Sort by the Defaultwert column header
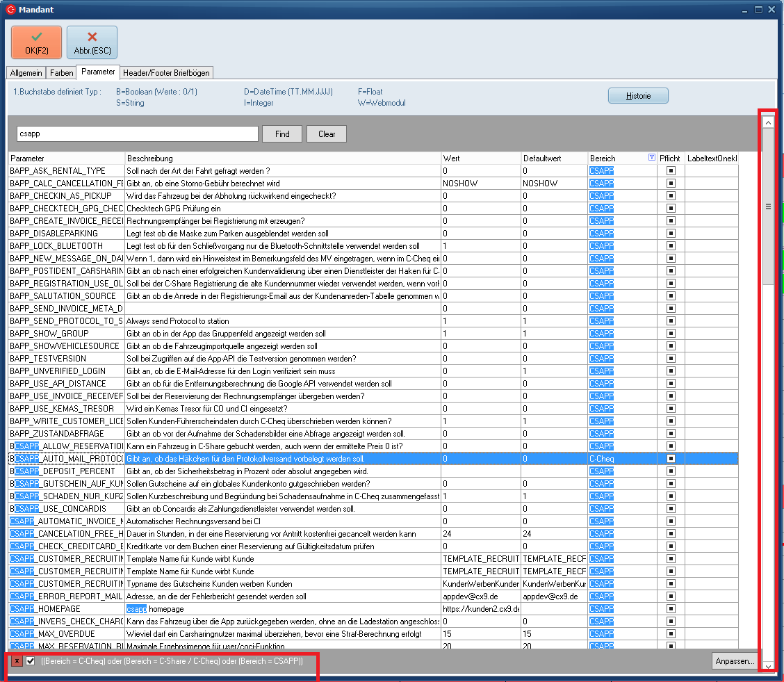 [554, 159]
